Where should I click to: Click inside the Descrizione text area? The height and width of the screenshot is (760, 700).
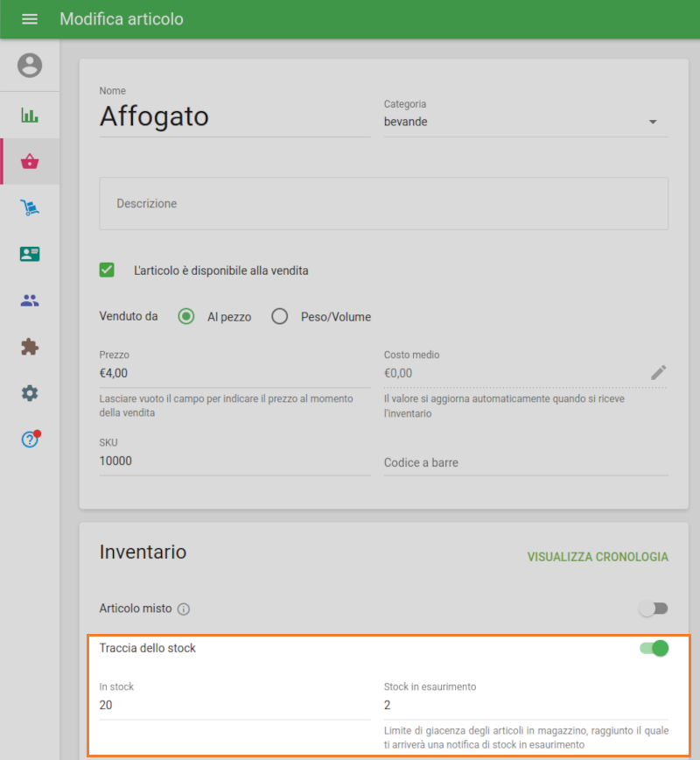[382, 203]
